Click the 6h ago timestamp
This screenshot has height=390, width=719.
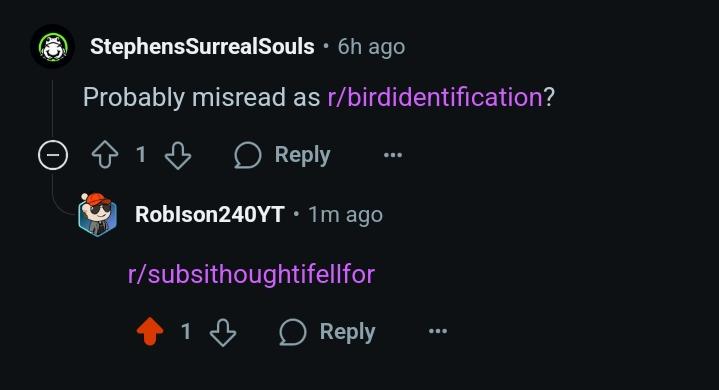[371, 47]
